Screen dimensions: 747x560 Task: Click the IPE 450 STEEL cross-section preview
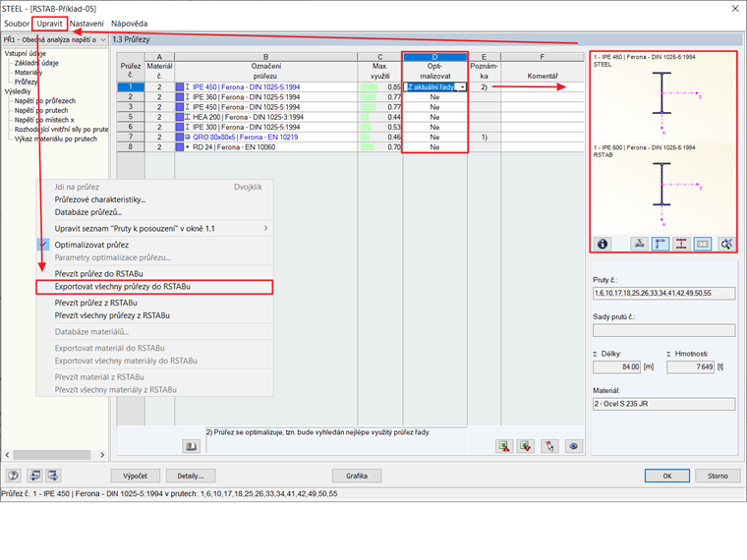click(x=663, y=97)
